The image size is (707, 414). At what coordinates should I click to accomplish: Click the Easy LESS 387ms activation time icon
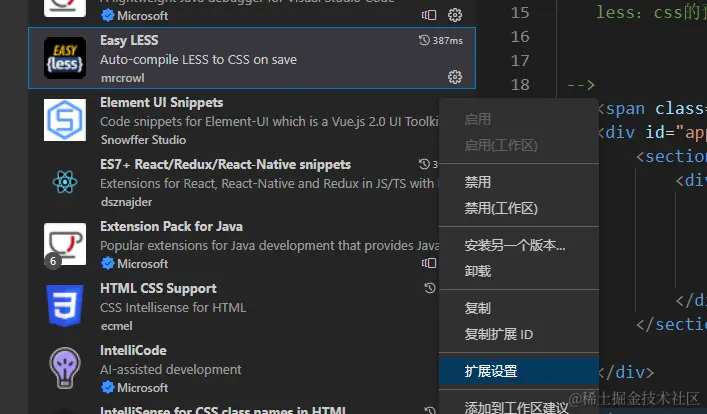click(x=424, y=40)
